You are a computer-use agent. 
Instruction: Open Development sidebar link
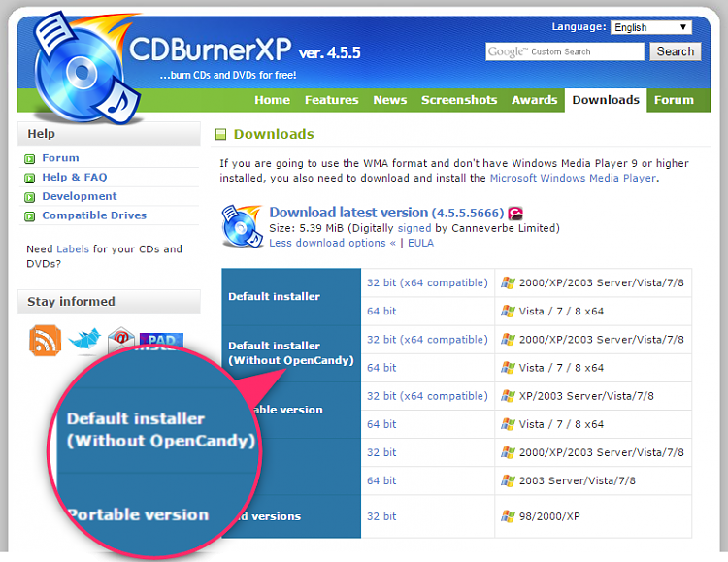click(x=80, y=196)
